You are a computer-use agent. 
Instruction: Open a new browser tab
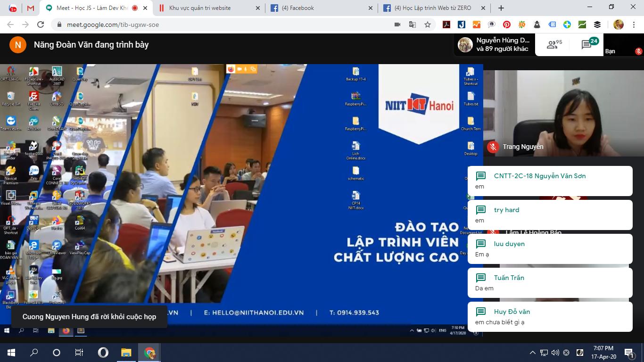(x=501, y=8)
